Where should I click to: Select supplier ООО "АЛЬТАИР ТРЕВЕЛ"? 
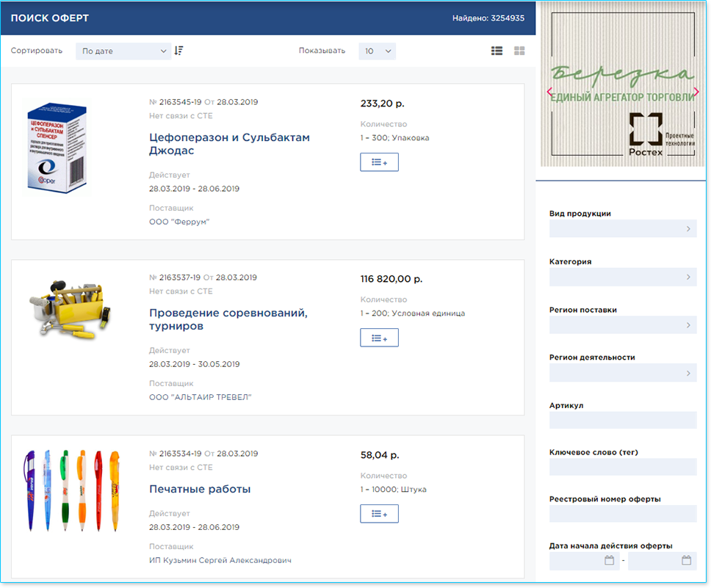pos(200,397)
